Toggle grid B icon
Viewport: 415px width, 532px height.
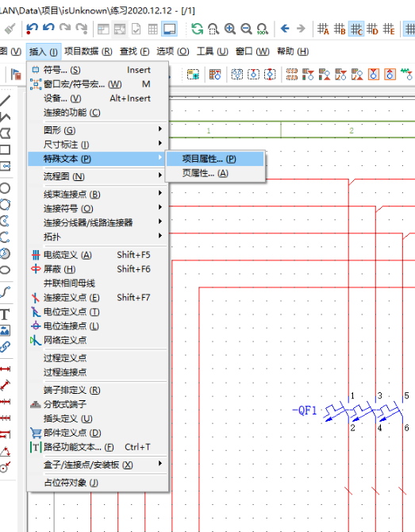click(x=340, y=29)
